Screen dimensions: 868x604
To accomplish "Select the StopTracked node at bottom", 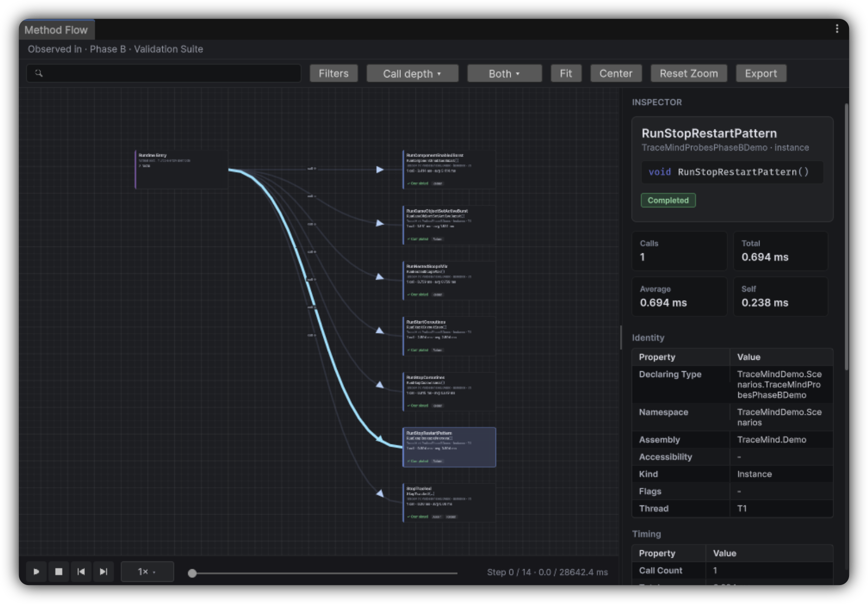I will point(449,503).
